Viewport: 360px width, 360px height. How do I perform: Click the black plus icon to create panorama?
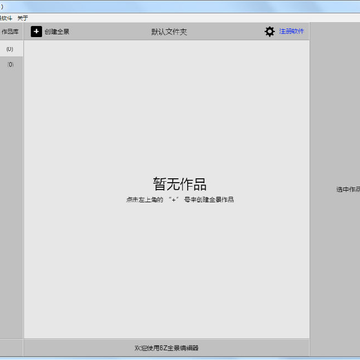(36, 32)
